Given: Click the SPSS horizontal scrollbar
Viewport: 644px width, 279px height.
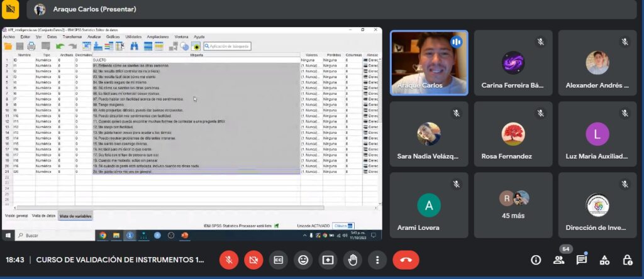Looking at the screenshot, I should pos(170,208).
